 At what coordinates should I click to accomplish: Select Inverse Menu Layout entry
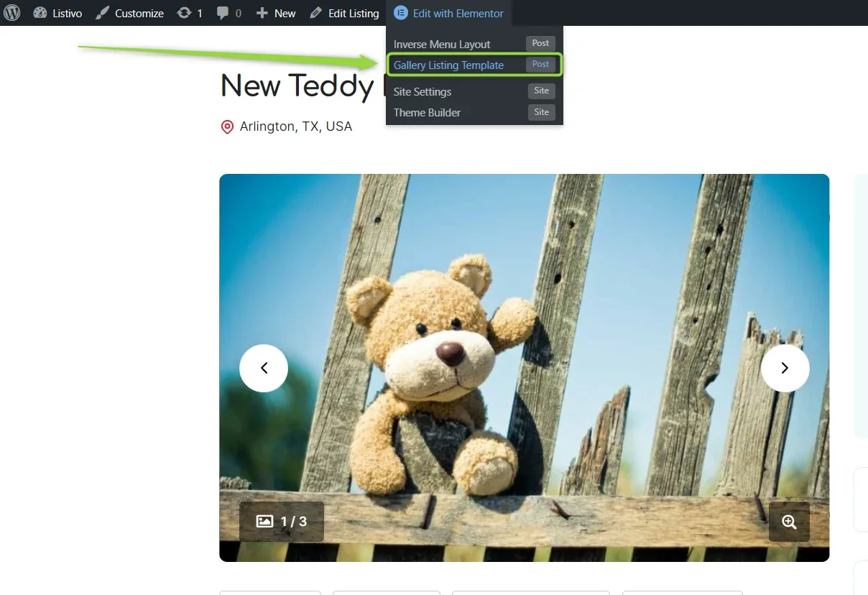coord(474,44)
